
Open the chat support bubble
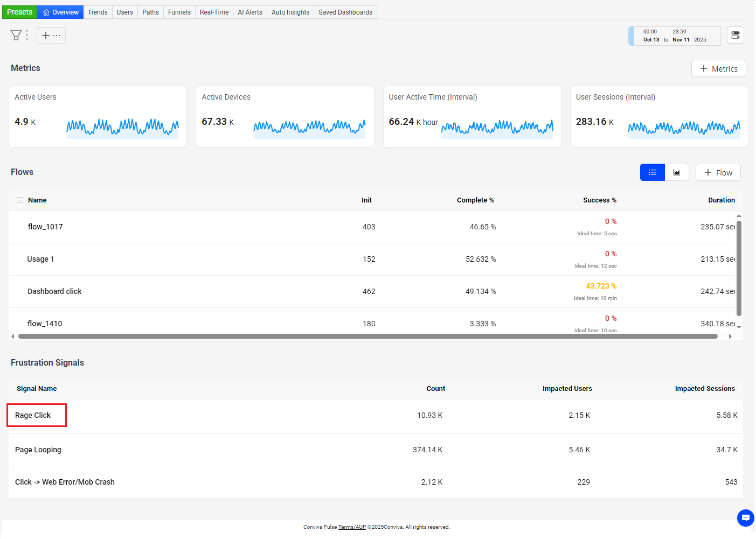click(745, 518)
